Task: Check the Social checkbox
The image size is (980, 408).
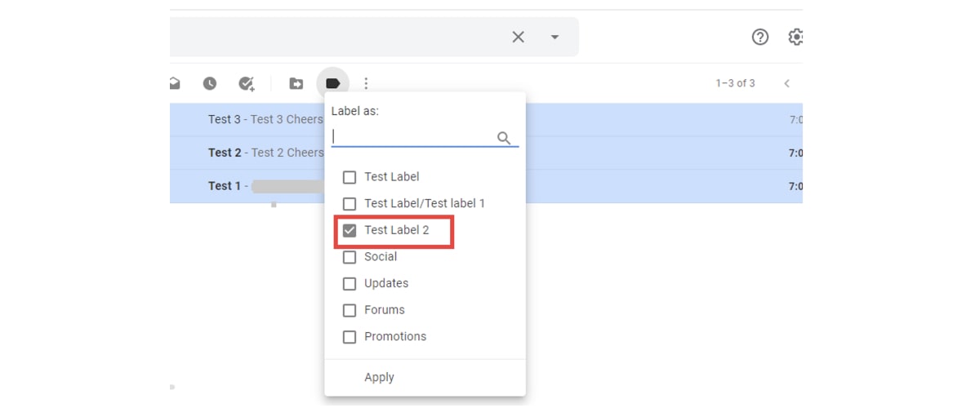Action: [x=350, y=257]
